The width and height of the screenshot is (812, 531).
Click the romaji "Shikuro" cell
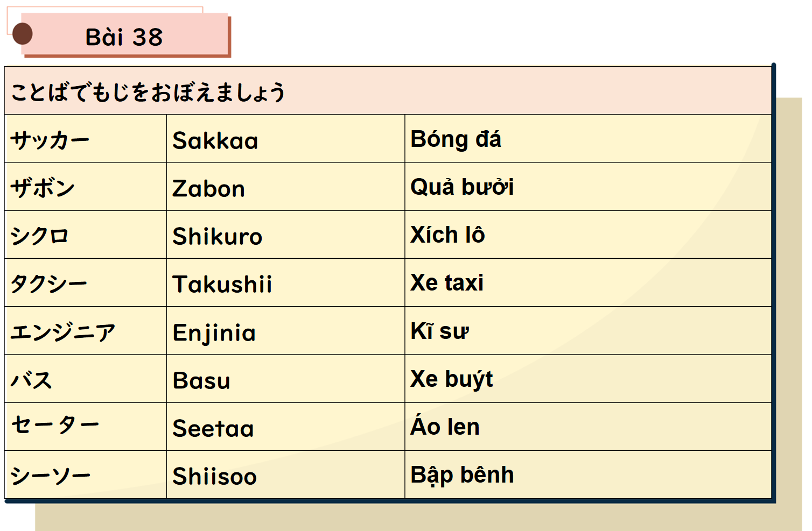pos(218,237)
